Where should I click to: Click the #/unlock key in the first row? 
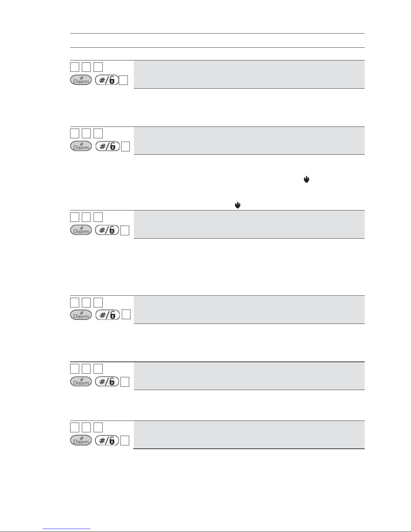click(x=107, y=80)
